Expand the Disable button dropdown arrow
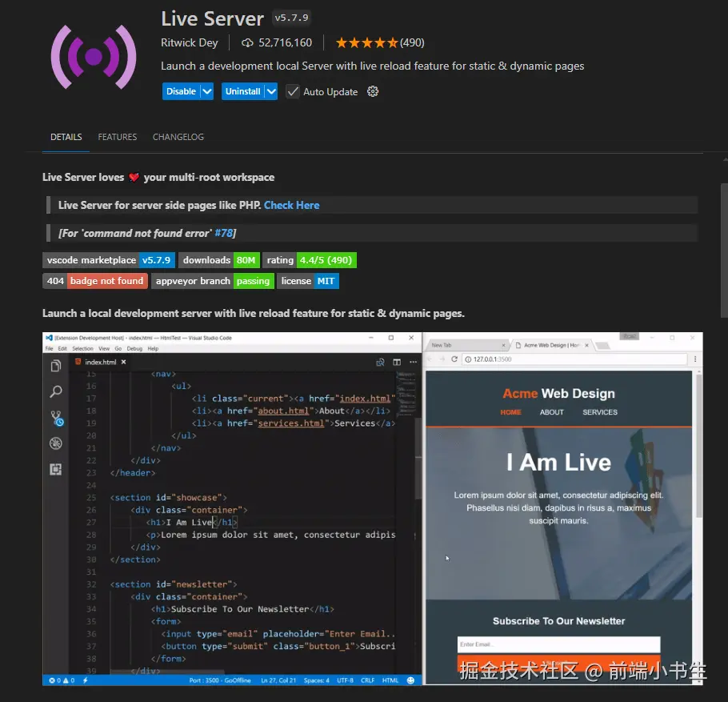This screenshot has width=728, height=702. [x=207, y=91]
